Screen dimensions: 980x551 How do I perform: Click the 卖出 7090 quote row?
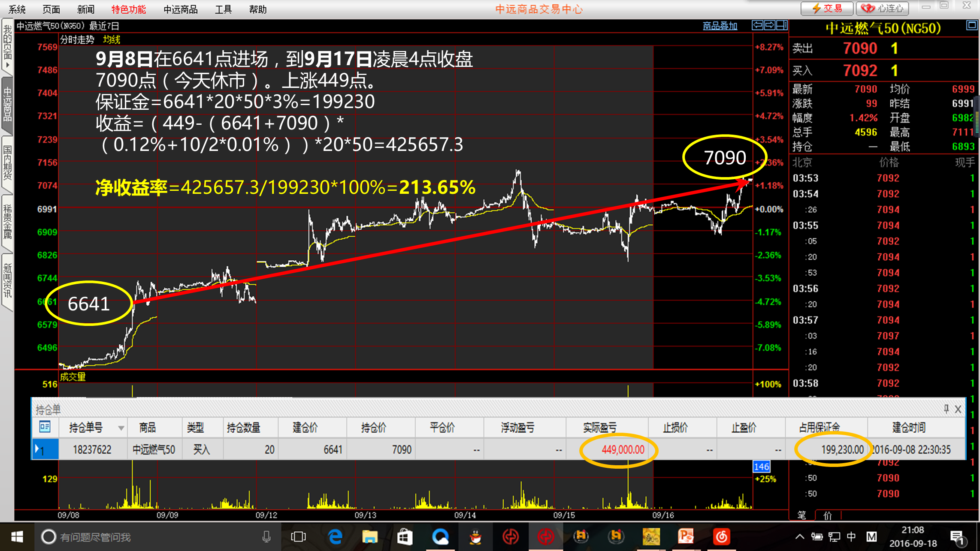(884, 48)
